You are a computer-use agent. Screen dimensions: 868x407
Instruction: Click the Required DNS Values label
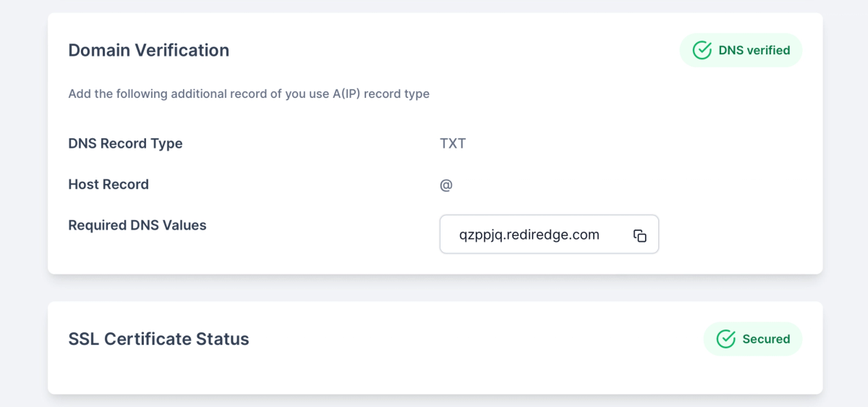pyautogui.click(x=137, y=225)
